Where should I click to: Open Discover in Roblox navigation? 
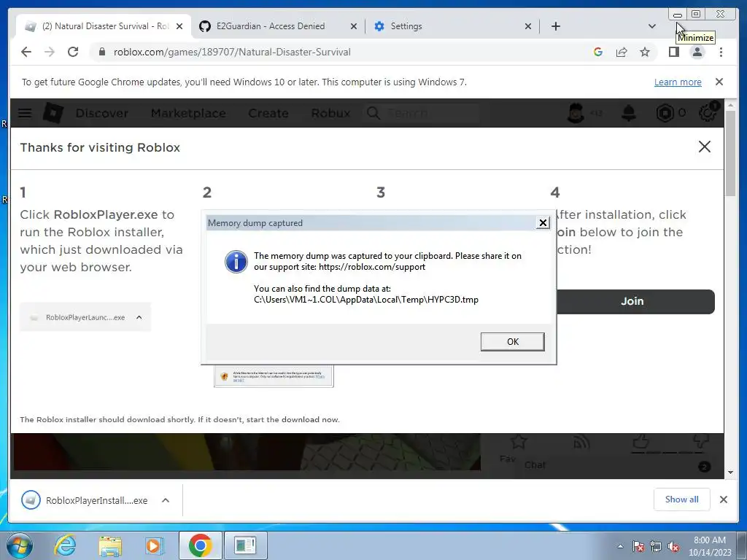pyautogui.click(x=102, y=113)
